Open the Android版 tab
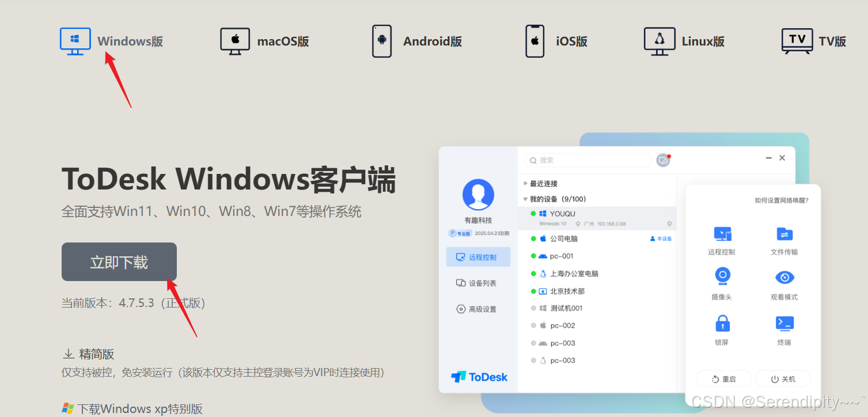 pyautogui.click(x=433, y=41)
